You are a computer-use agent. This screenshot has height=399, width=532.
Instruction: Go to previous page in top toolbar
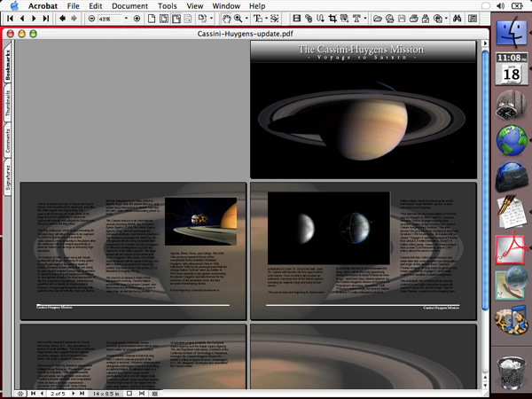(22, 19)
